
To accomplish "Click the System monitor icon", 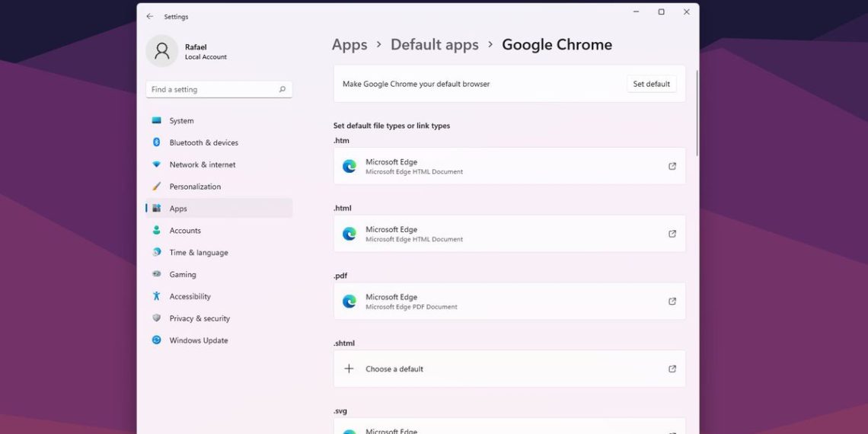I will coord(157,120).
